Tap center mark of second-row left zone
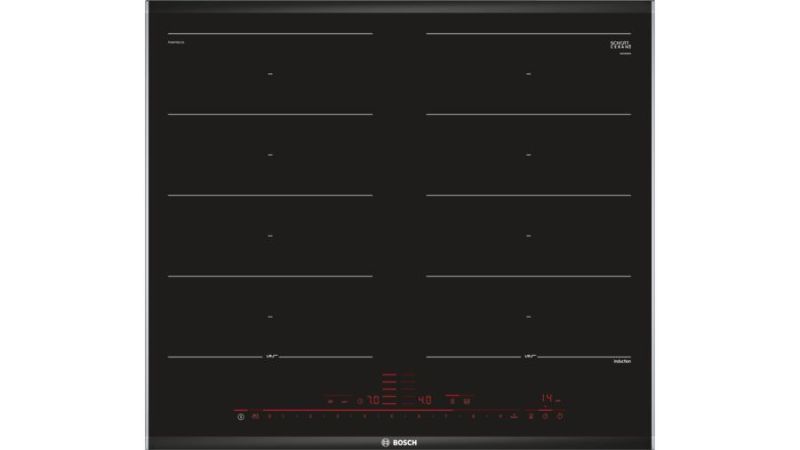The height and width of the screenshot is (450, 800). (270, 155)
